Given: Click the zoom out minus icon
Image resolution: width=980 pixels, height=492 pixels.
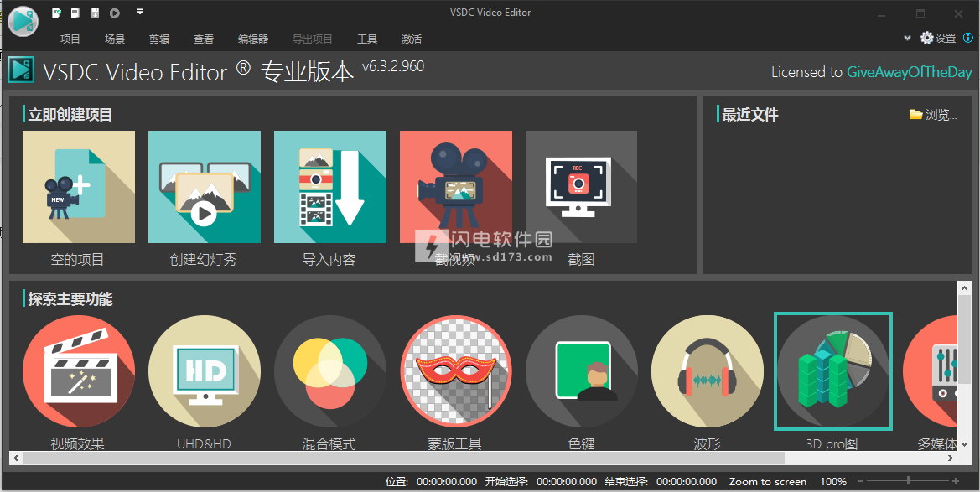Looking at the screenshot, I should pos(860,481).
